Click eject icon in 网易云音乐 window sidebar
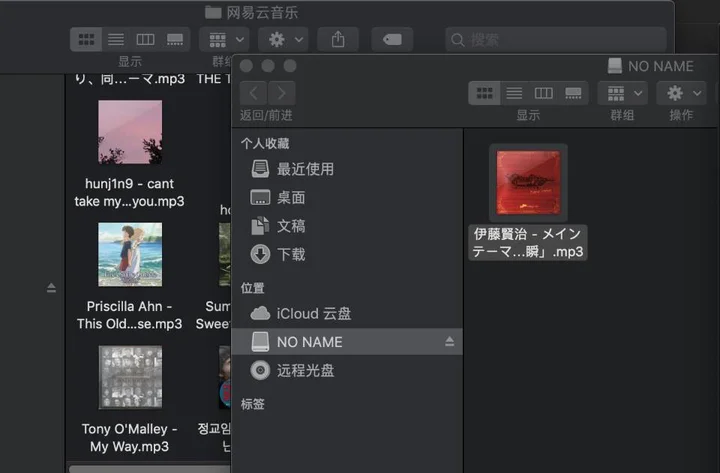 (51, 288)
